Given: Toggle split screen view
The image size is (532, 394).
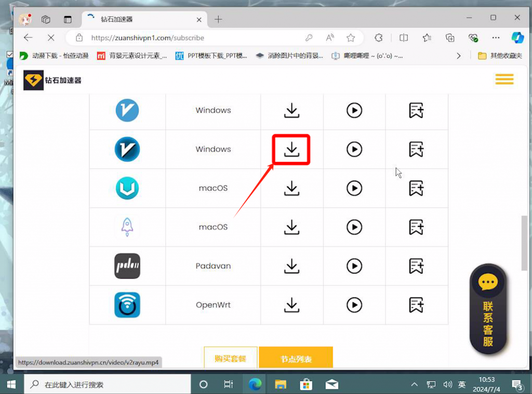Looking at the screenshot, I should click(x=404, y=38).
